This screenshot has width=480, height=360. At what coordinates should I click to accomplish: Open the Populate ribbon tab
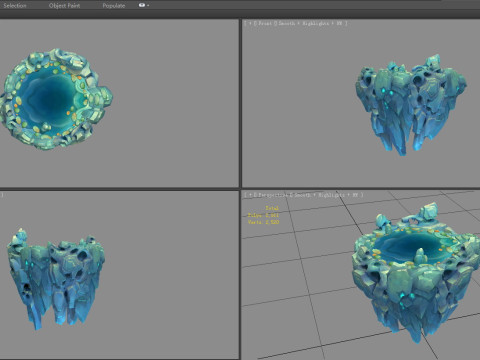[x=114, y=6]
